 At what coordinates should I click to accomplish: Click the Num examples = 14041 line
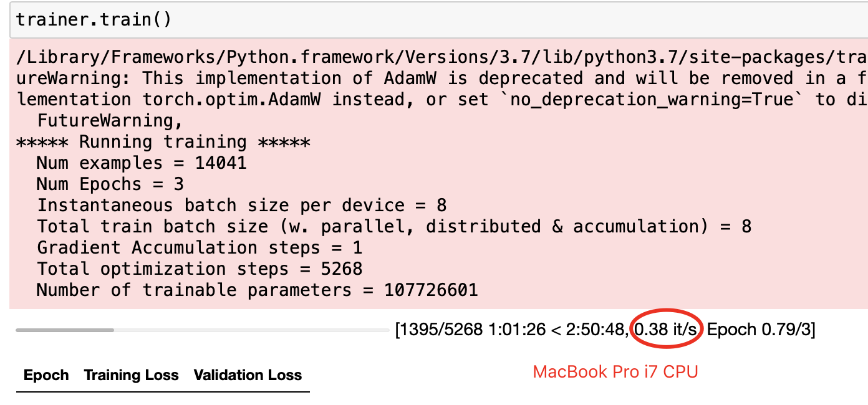(x=142, y=163)
